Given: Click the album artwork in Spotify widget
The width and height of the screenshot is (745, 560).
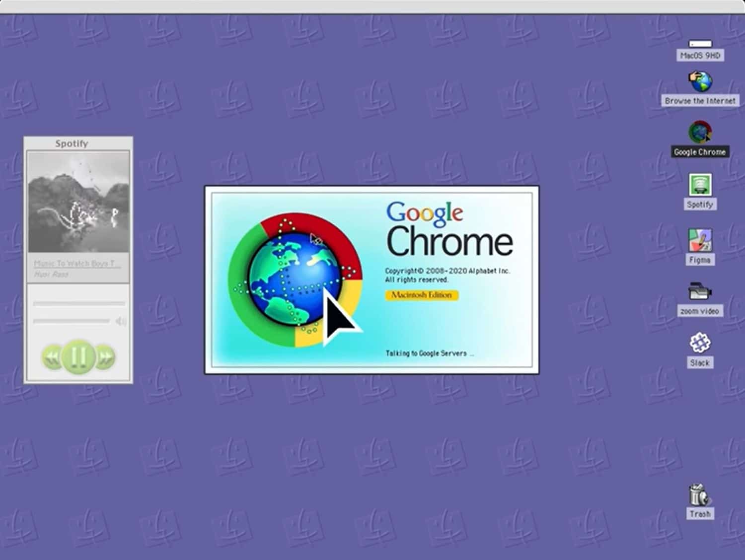Looking at the screenshot, I should tap(78, 203).
